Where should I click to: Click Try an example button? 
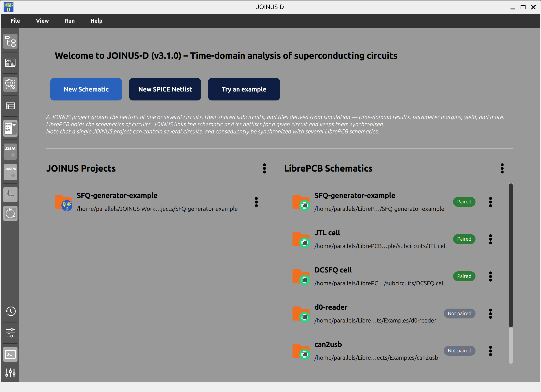[x=244, y=89]
